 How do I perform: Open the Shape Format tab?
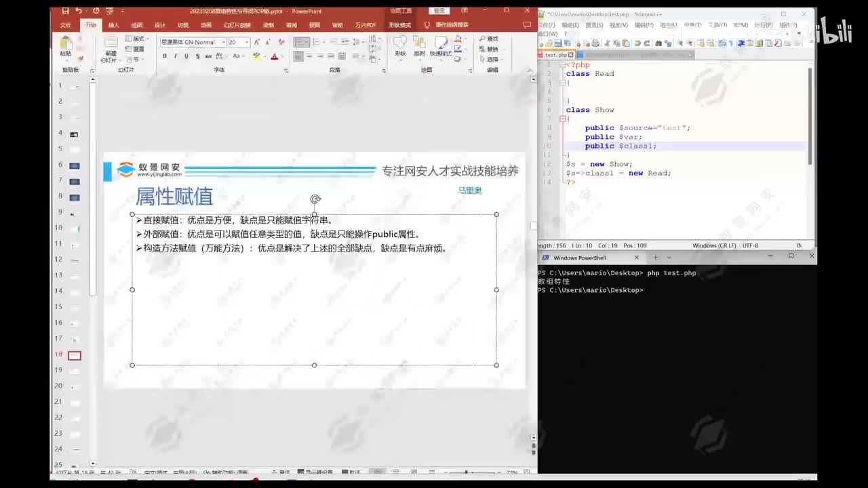click(x=399, y=25)
